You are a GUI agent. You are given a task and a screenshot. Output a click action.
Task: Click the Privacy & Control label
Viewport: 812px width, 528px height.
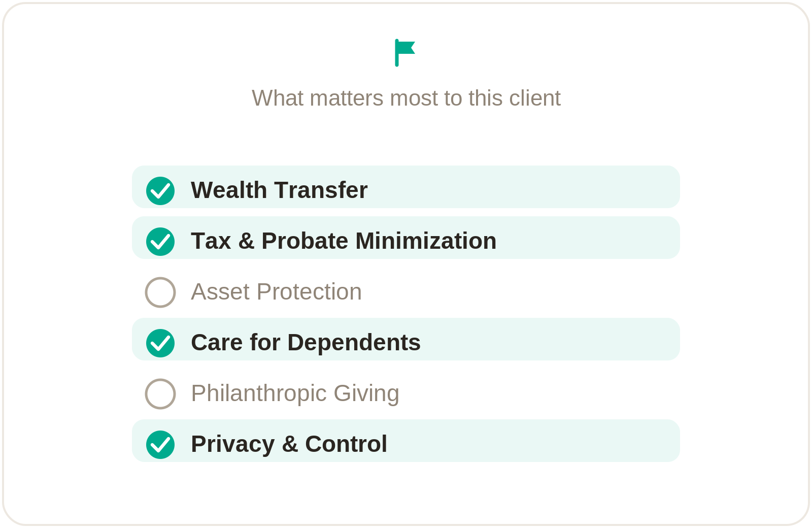coord(289,444)
